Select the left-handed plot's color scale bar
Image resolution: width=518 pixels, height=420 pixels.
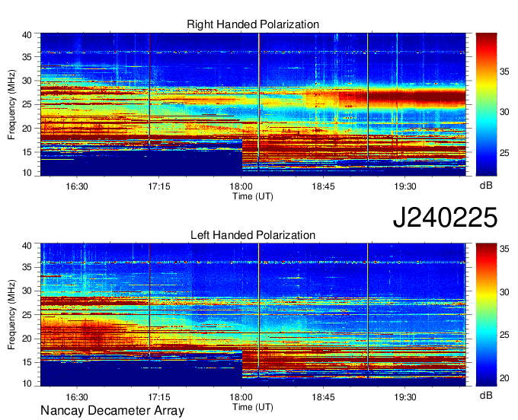tap(486, 315)
